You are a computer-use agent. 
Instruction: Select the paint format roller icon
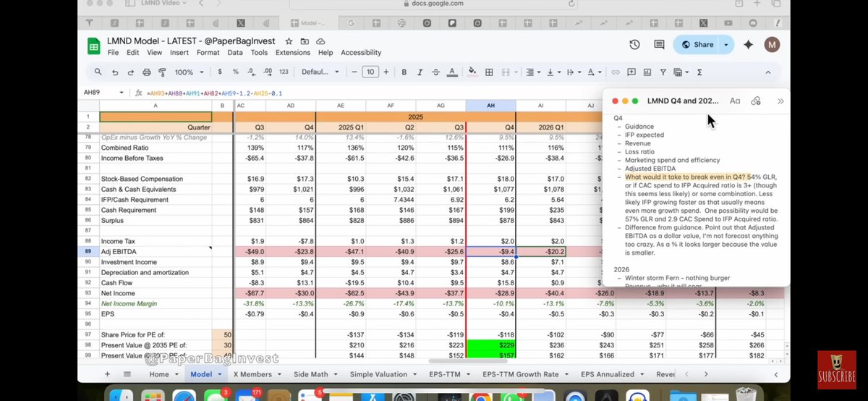162,72
